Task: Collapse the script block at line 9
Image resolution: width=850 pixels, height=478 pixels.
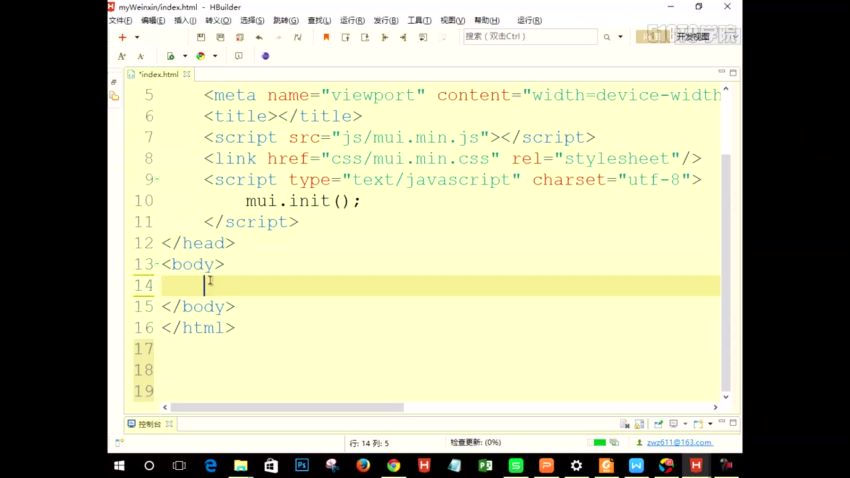Action: 157,180
